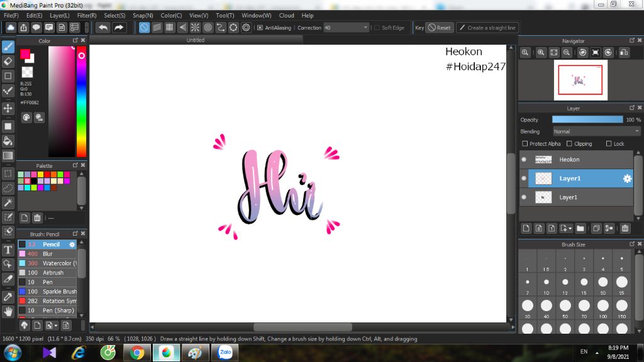Hide the Heokon layer
This screenshot has height=362, width=644.
pos(524,159)
